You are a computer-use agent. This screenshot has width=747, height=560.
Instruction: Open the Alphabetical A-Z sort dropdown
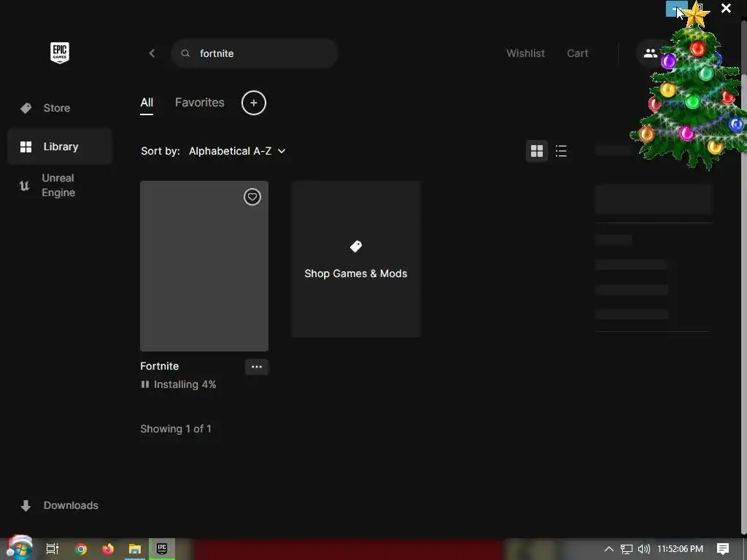[x=237, y=151]
